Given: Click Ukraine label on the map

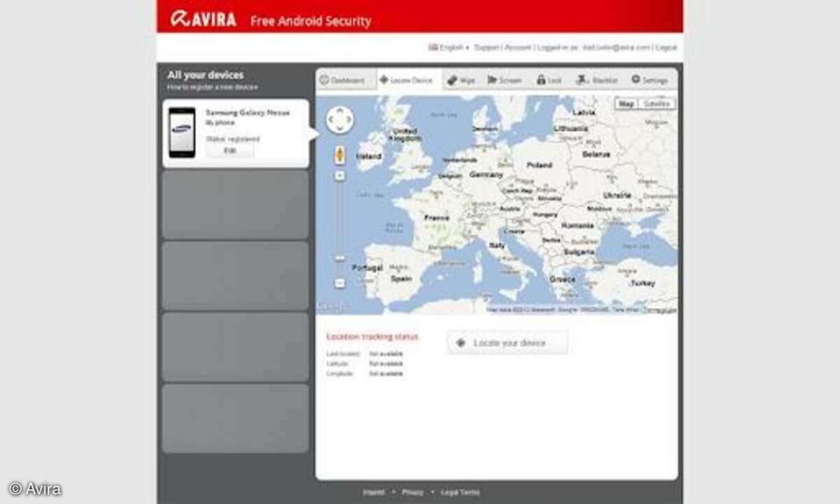Looking at the screenshot, I should 617,195.
